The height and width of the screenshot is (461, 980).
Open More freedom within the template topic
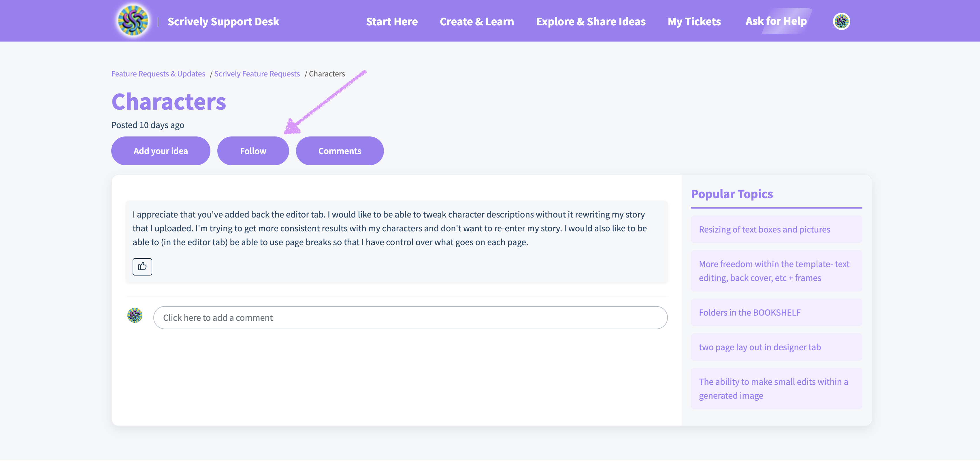[774, 271]
